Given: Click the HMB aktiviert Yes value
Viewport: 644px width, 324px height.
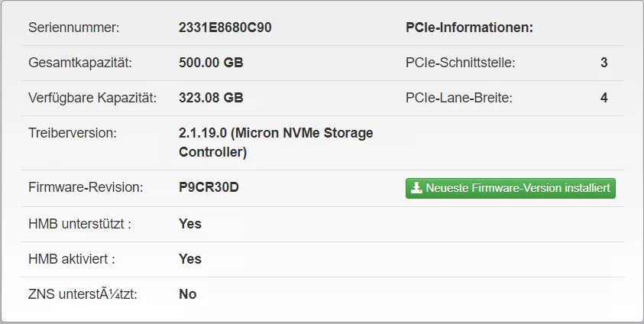Looking at the screenshot, I should (x=190, y=259).
